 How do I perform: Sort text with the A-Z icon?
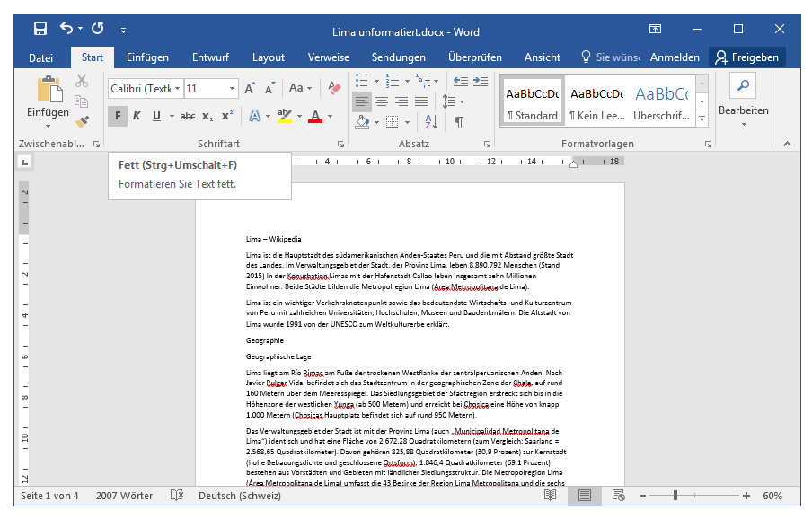click(431, 122)
